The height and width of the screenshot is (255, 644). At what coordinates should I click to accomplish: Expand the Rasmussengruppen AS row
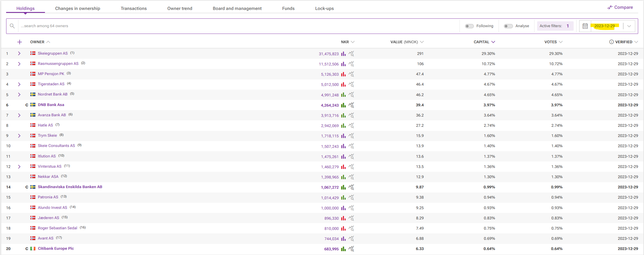[19, 64]
